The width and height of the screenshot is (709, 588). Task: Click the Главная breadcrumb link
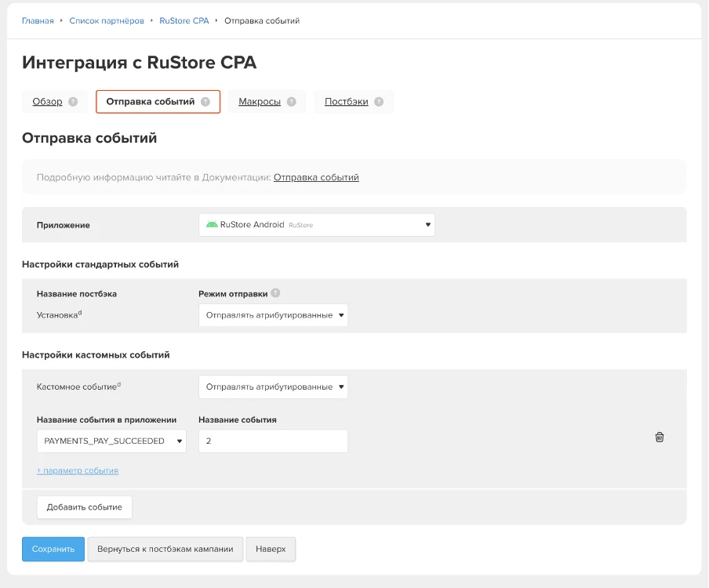click(38, 21)
